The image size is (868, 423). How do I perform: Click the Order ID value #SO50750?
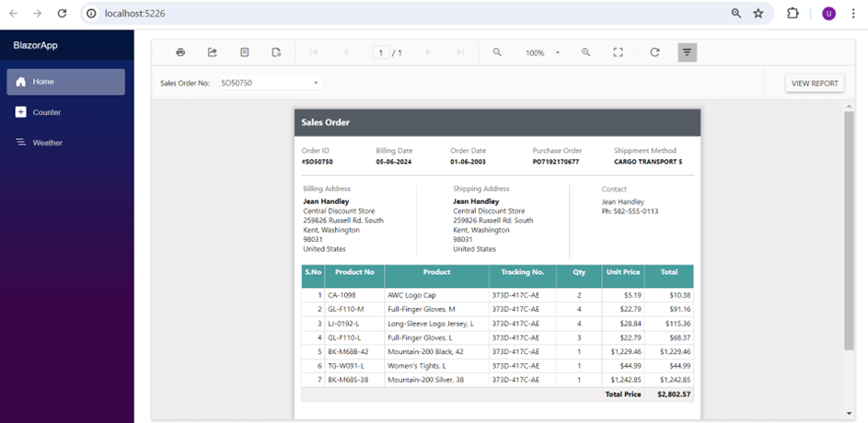318,162
